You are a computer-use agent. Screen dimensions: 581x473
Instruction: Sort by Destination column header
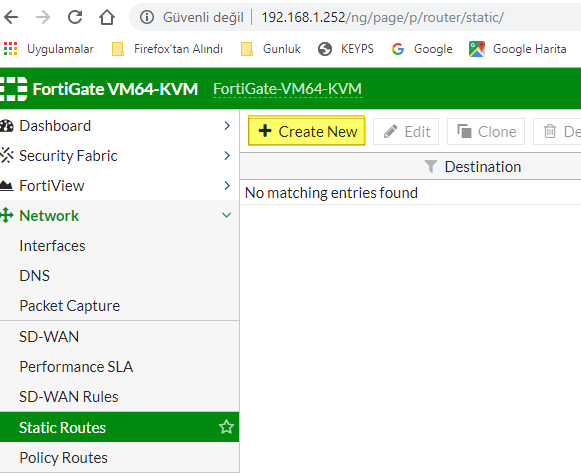tap(483, 167)
